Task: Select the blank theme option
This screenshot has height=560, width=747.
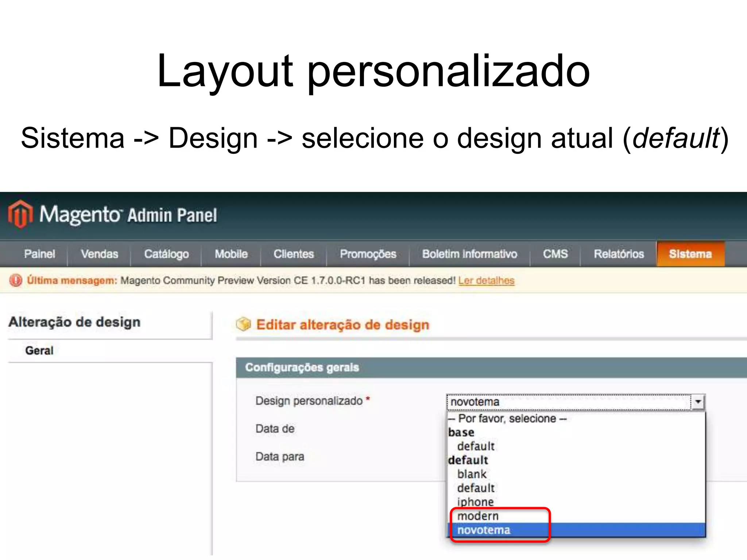Action: 576,474
